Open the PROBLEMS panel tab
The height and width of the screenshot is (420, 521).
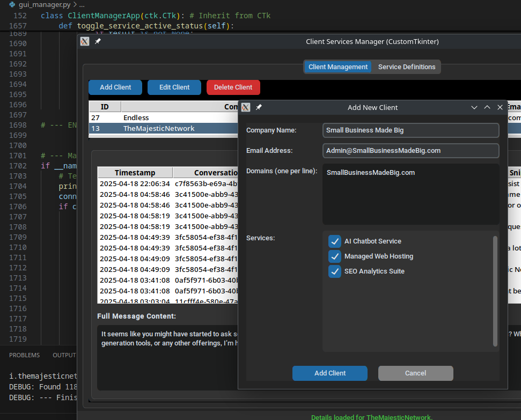24,355
